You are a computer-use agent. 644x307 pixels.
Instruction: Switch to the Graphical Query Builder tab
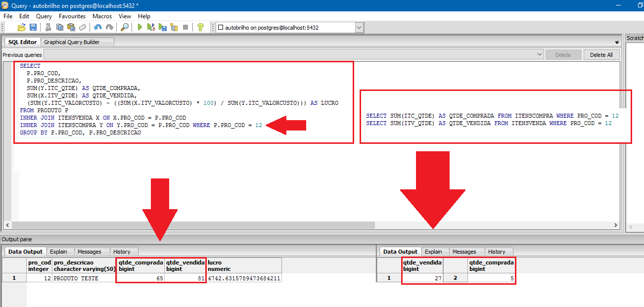tap(72, 42)
